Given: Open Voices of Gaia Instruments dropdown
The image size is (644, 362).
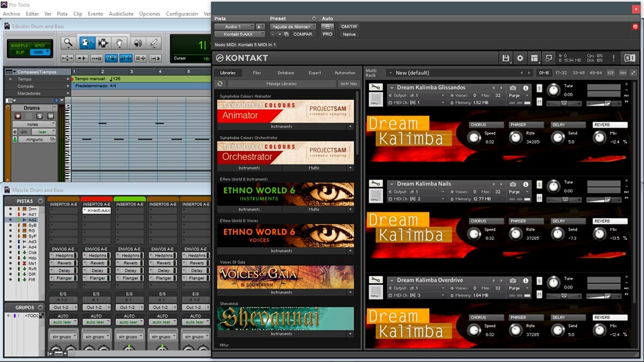Looking at the screenshot, I should coord(286,292).
